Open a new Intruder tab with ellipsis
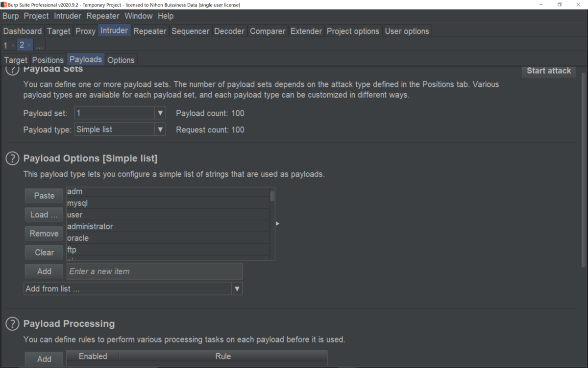 coord(39,45)
